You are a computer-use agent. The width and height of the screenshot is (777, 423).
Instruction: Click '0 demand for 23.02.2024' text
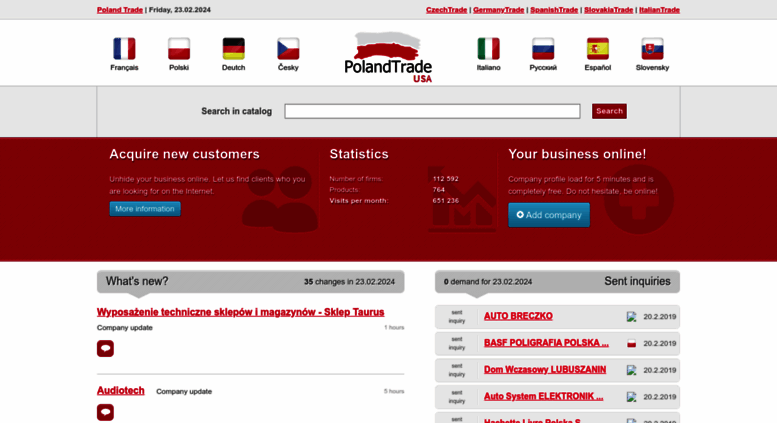(x=488, y=282)
